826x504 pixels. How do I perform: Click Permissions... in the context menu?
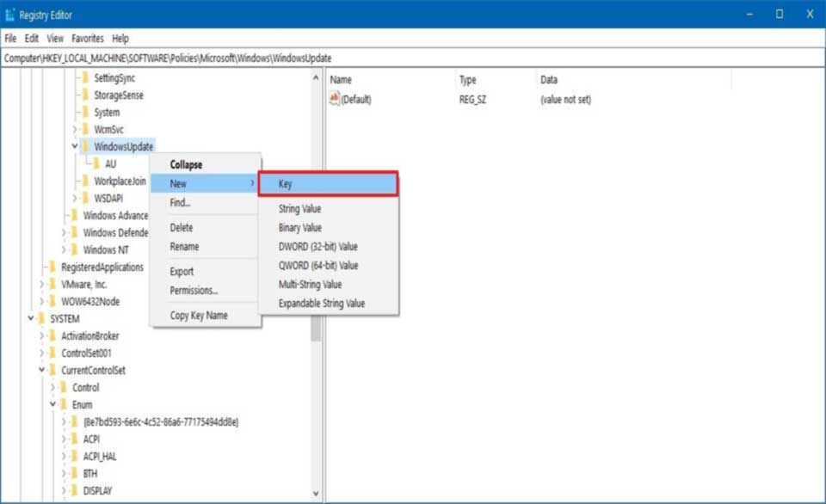[206, 290]
